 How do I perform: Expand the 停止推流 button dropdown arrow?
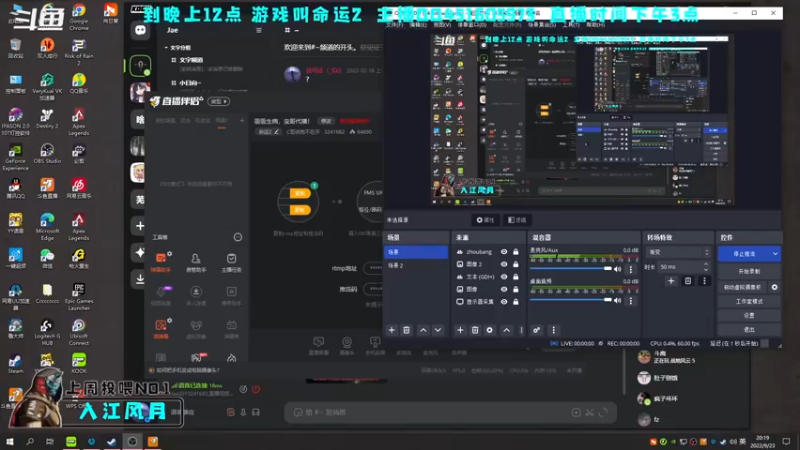[x=775, y=254]
